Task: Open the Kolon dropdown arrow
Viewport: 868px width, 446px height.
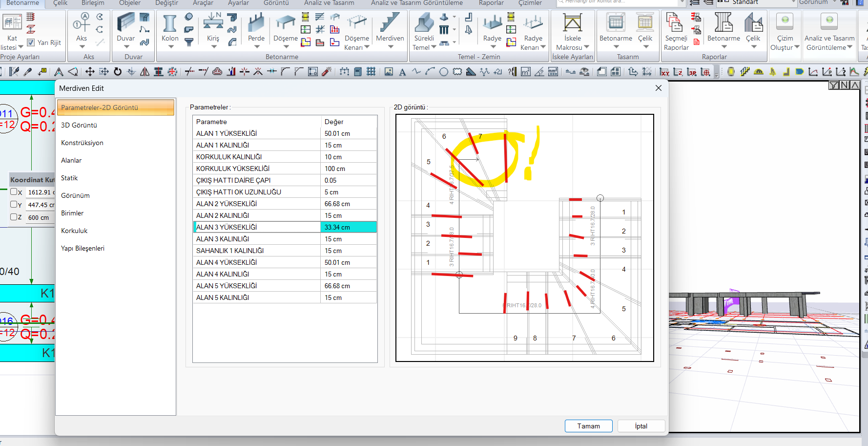Action: coord(171,47)
